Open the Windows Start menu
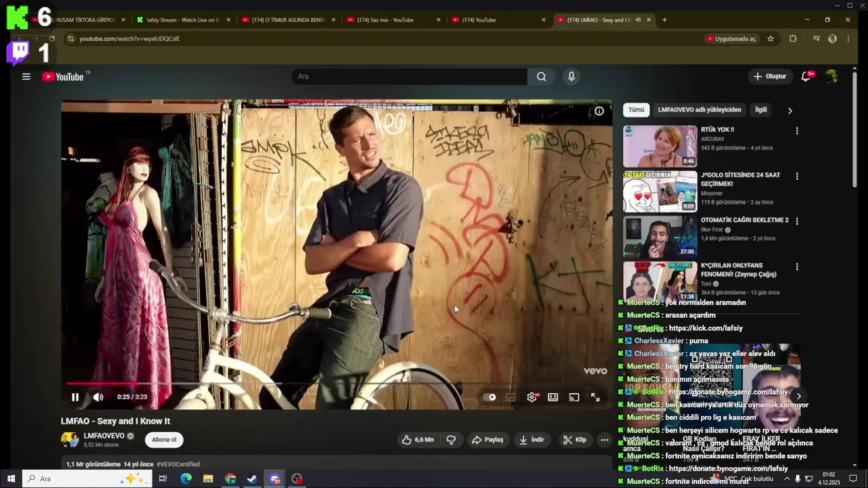 [x=11, y=479]
